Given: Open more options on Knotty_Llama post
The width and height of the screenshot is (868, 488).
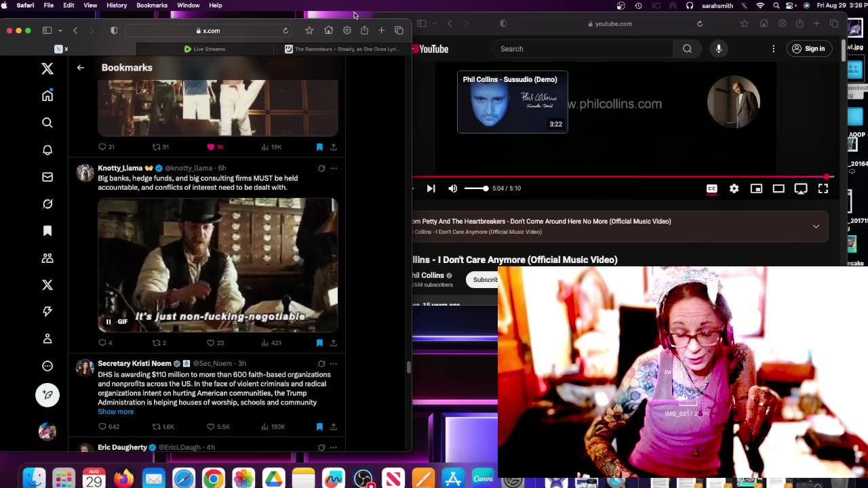Looking at the screenshot, I should coord(333,168).
